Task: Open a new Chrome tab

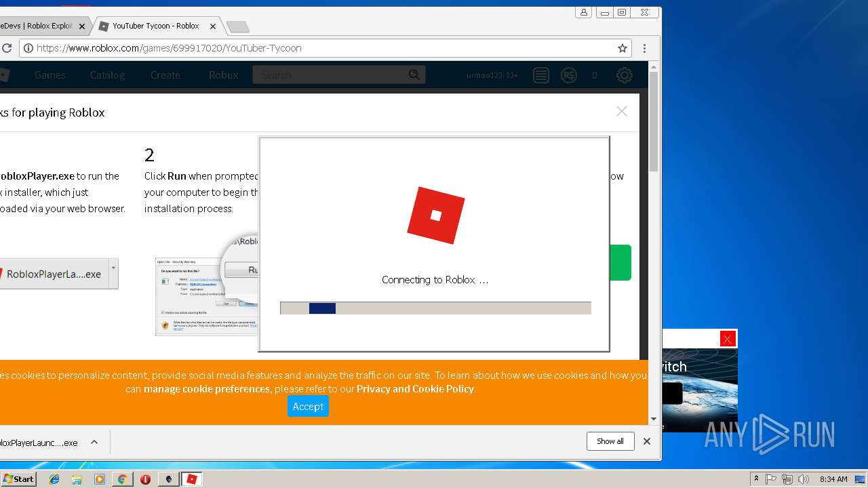Action: pyautogui.click(x=237, y=27)
